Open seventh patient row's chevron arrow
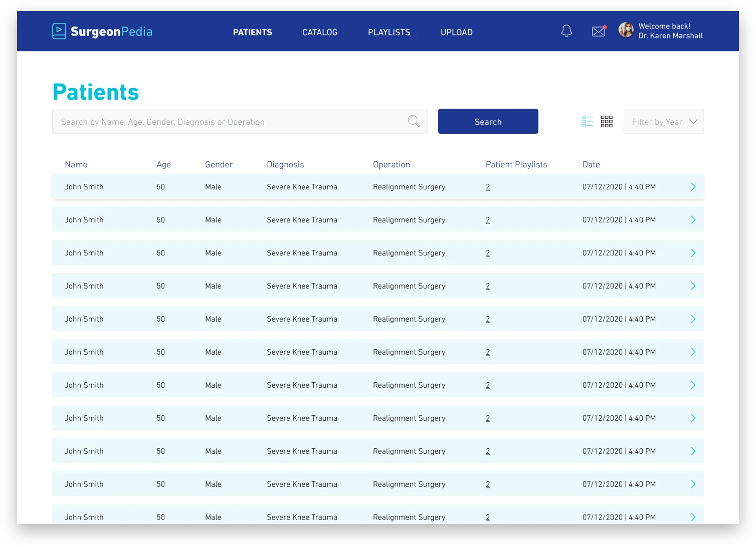The image size is (756, 547). (693, 385)
